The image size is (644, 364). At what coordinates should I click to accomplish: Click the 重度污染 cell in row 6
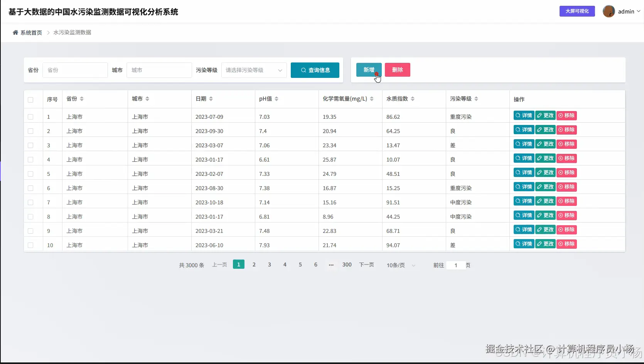point(461,188)
